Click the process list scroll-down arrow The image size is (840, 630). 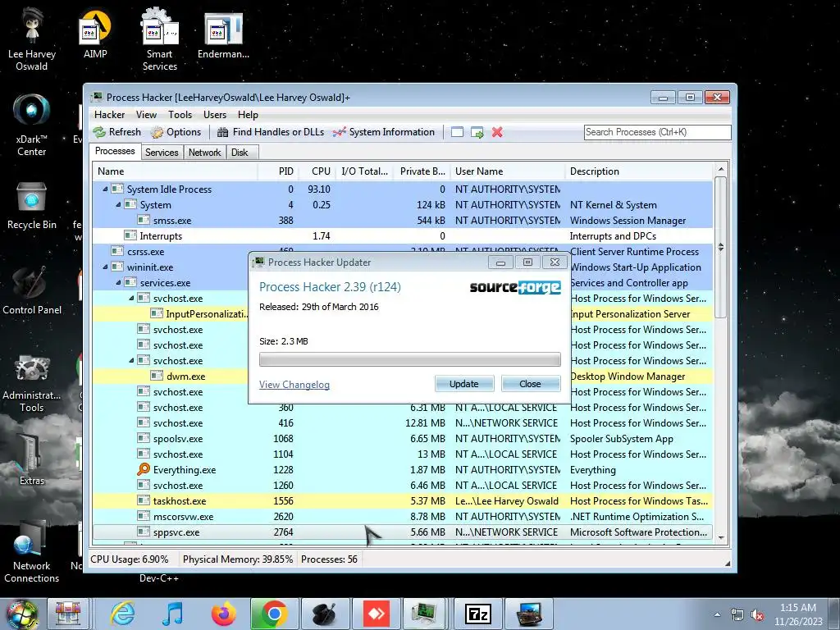[721, 537]
